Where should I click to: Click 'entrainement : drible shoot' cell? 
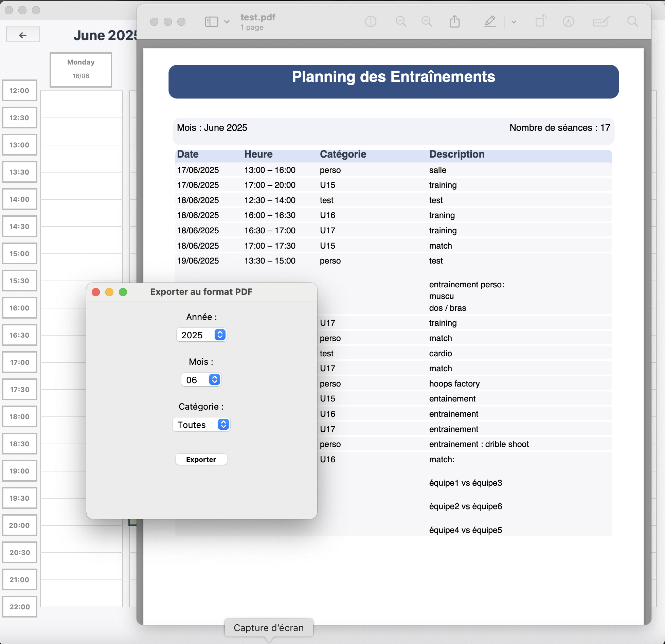click(x=479, y=444)
